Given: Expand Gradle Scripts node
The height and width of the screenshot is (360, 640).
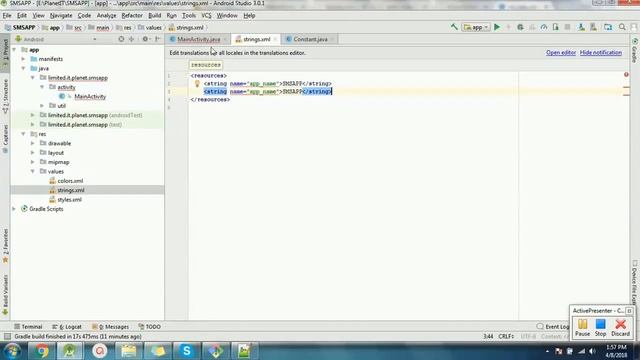Looking at the screenshot, I should pyautogui.click(x=14, y=209).
